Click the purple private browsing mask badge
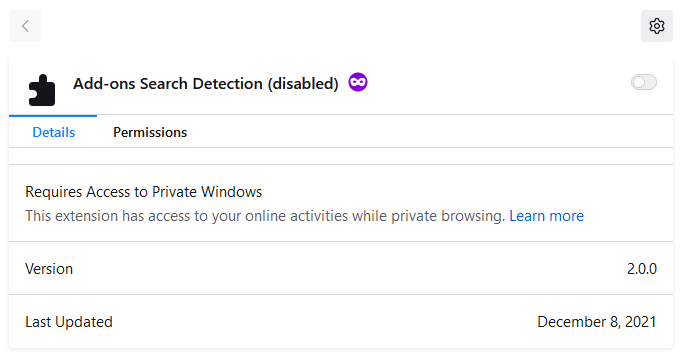The width and height of the screenshot is (695, 364). coord(358,82)
